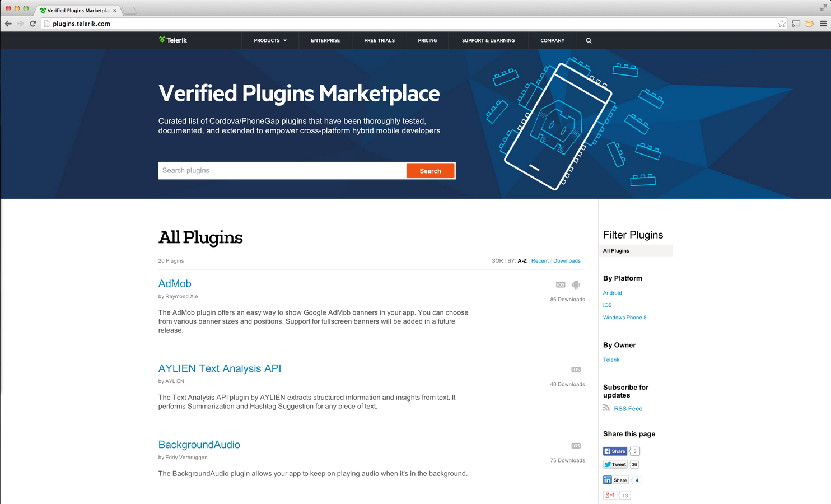Click the '86 Downloads' text
The height and width of the screenshot is (504, 831).
567,300
